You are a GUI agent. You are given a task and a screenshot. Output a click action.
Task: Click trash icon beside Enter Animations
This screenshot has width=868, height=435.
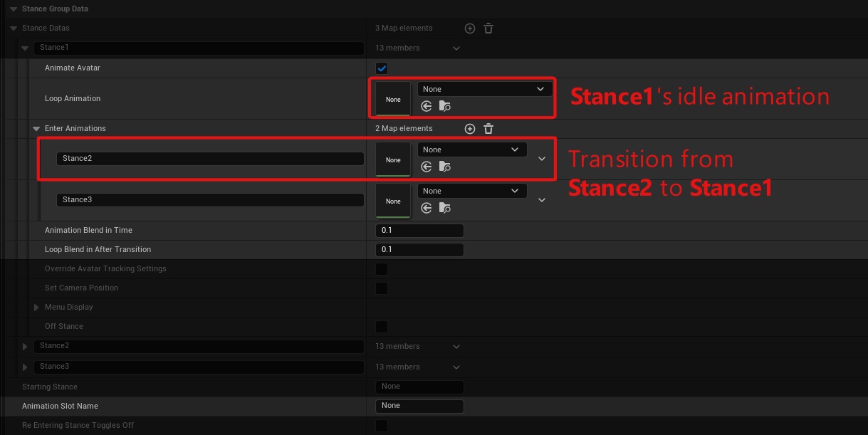pos(488,129)
